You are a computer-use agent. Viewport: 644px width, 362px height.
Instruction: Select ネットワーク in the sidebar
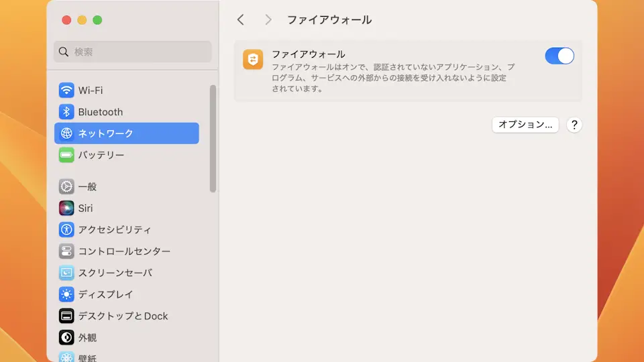pos(126,133)
